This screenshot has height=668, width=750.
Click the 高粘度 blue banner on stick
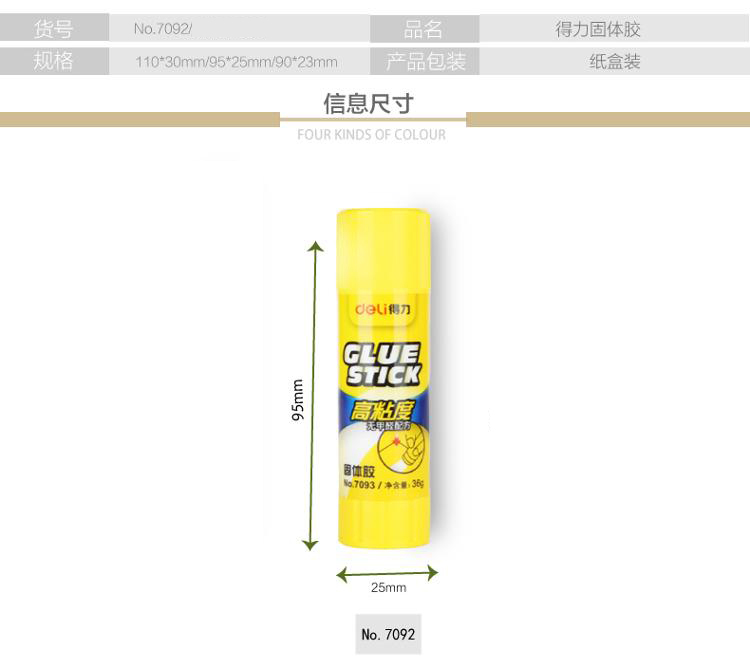pyautogui.click(x=383, y=410)
